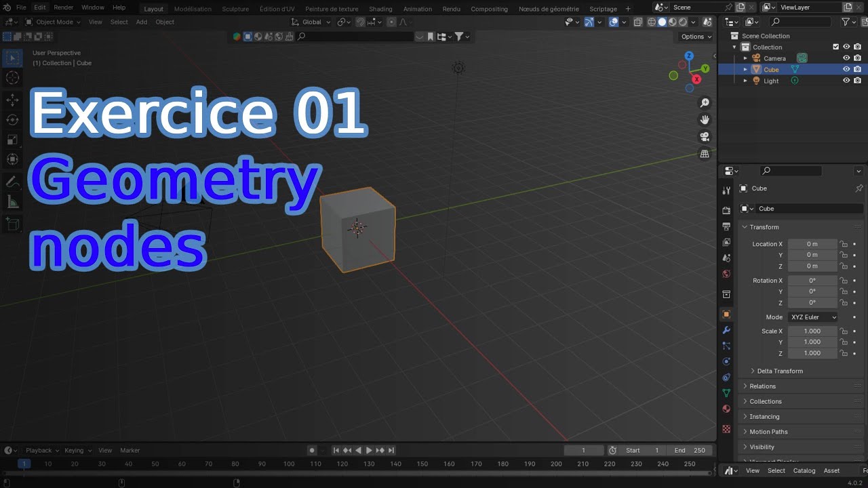This screenshot has width=868, height=488.
Task: Select the Rotate tool in left toolbar
Action: click(12, 120)
